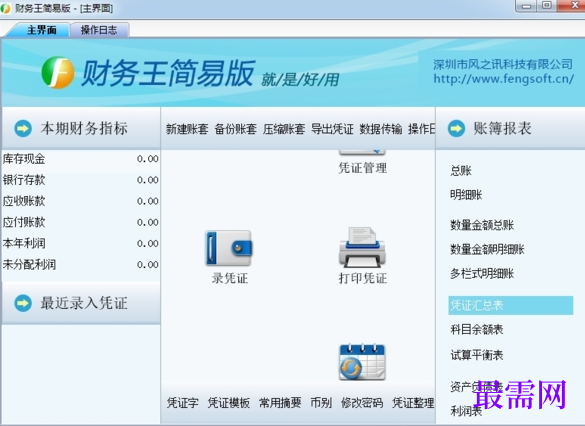Open the 凭证整理 link
585x426 pixels.
coord(413,403)
